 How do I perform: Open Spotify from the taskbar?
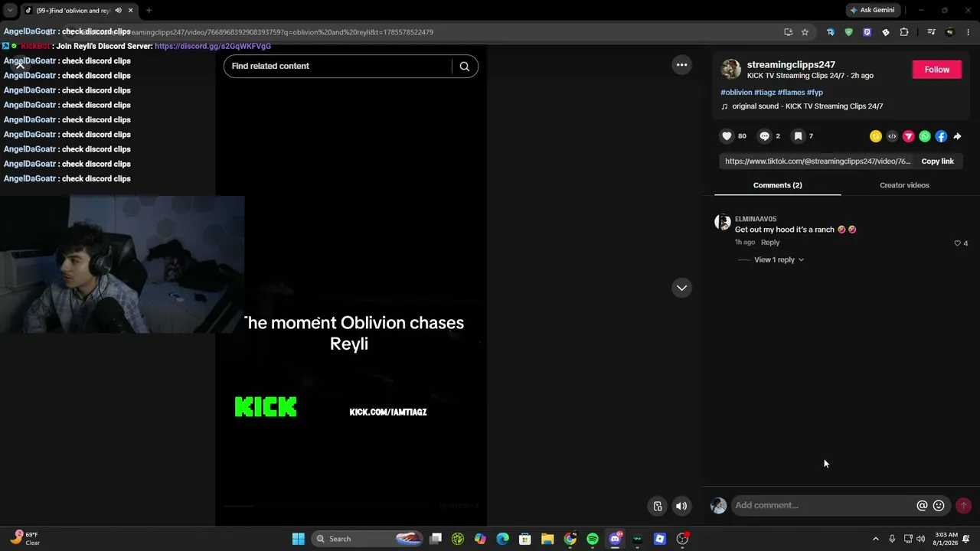click(593, 539)
